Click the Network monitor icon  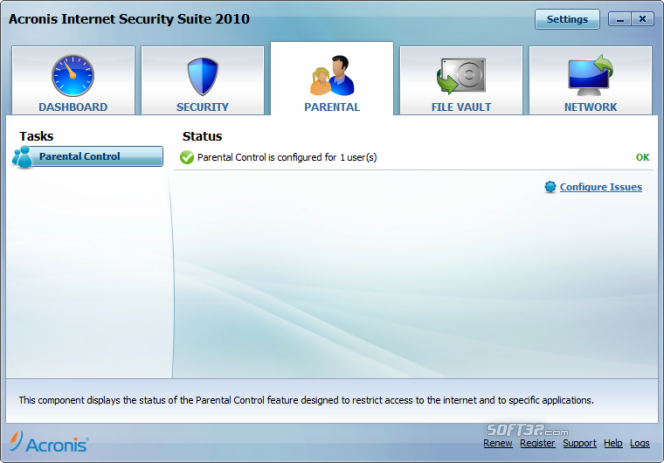590,75
